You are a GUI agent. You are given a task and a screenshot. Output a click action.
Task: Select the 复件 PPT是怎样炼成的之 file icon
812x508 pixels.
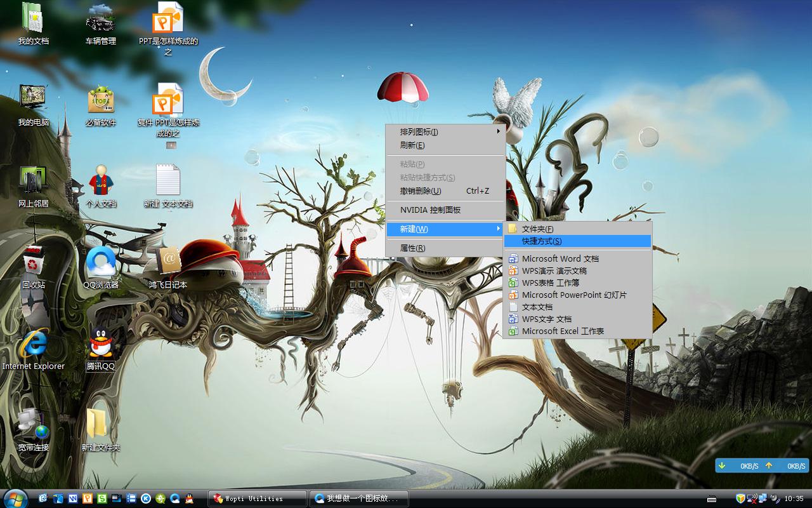168,111
